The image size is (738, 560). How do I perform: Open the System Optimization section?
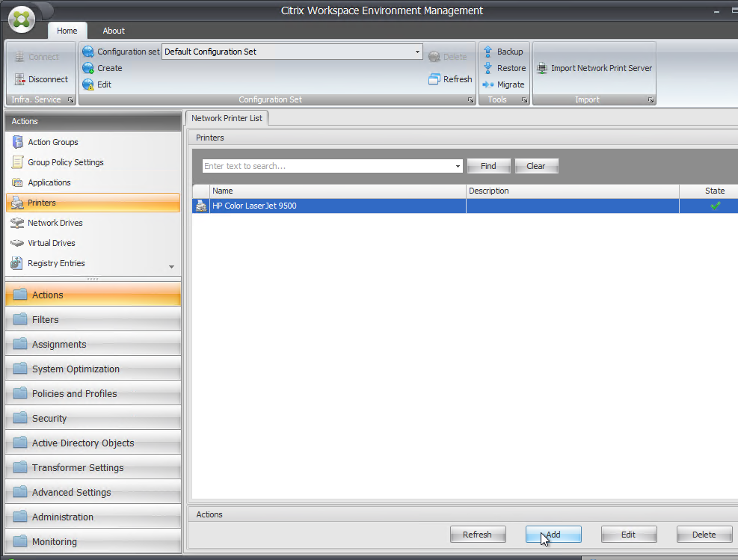[93, 369]
